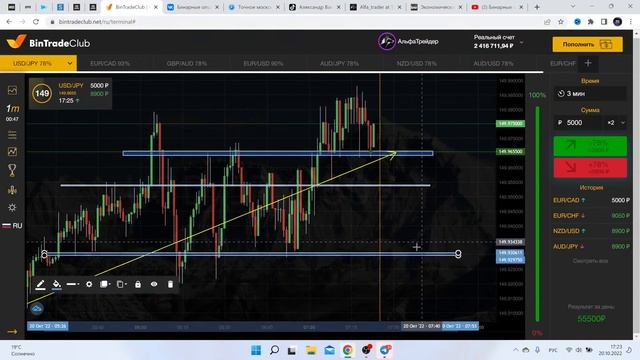Open the АльфаТрейдер profile

tap(408, 41)
